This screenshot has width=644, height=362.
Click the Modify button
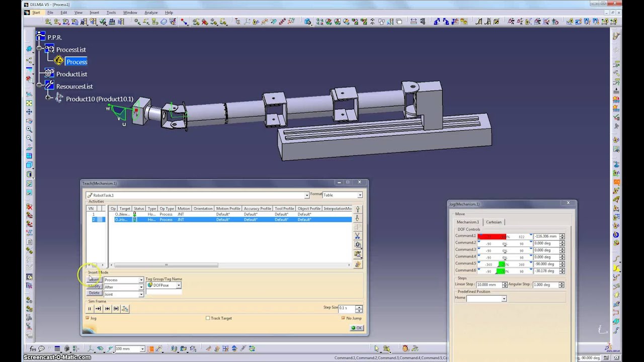(94, 286)
